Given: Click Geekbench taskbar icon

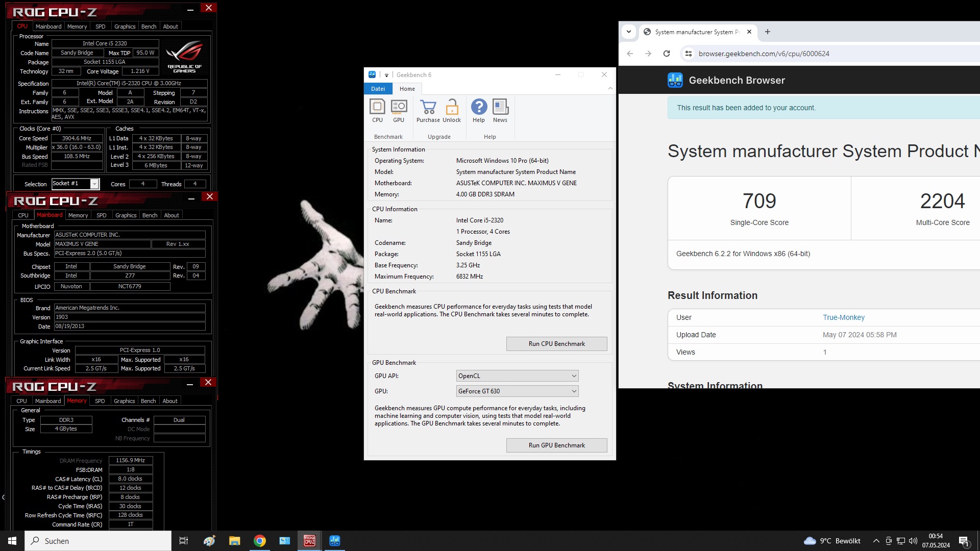Looking at the screenshot, I should [335, 541].
